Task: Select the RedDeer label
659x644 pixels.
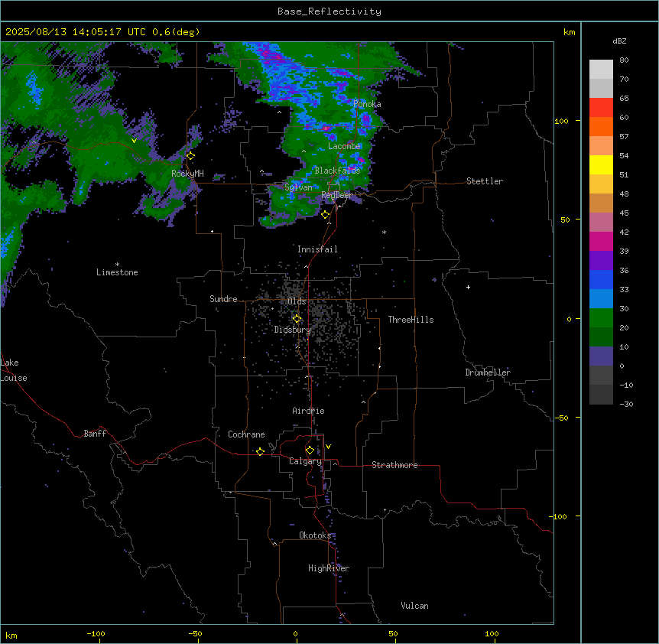Action: [336, 194]
